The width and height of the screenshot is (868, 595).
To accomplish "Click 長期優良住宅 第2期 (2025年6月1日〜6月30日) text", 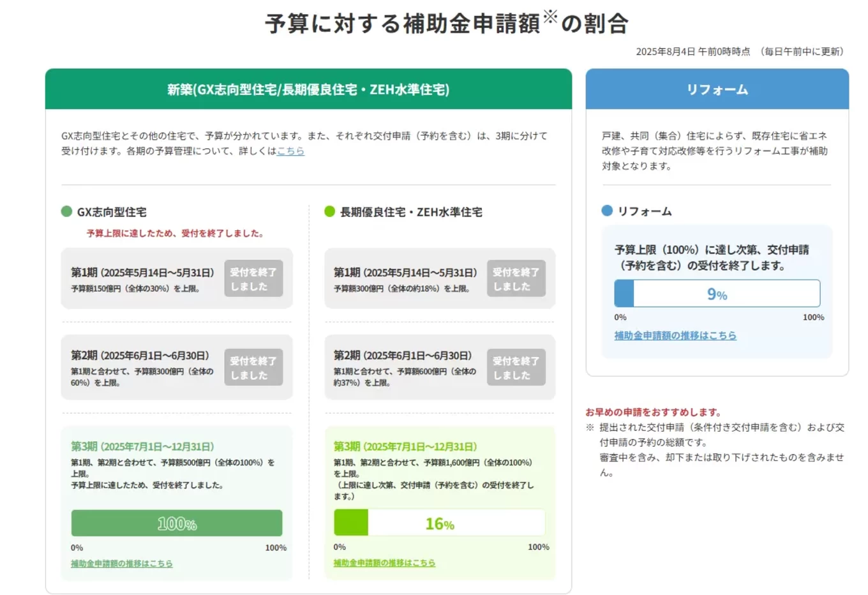I will tap(403, 356).
